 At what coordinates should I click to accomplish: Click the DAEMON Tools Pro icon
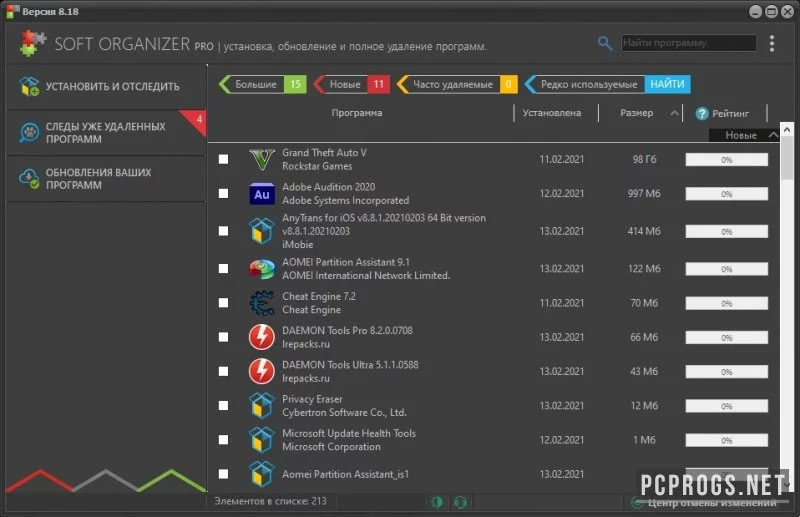pyautogui.click(x=262, y=337)
